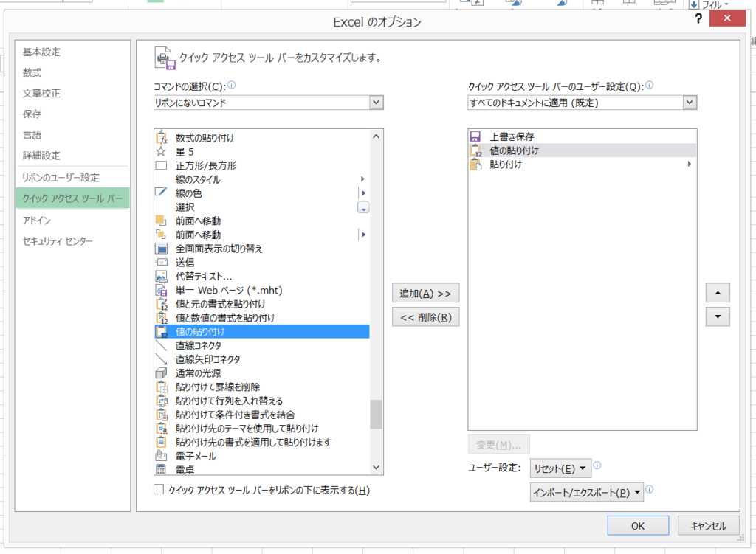Viewport: 756px width, 554px height.
Task: Click the キャンセル button
Action: tap(708, 525)
